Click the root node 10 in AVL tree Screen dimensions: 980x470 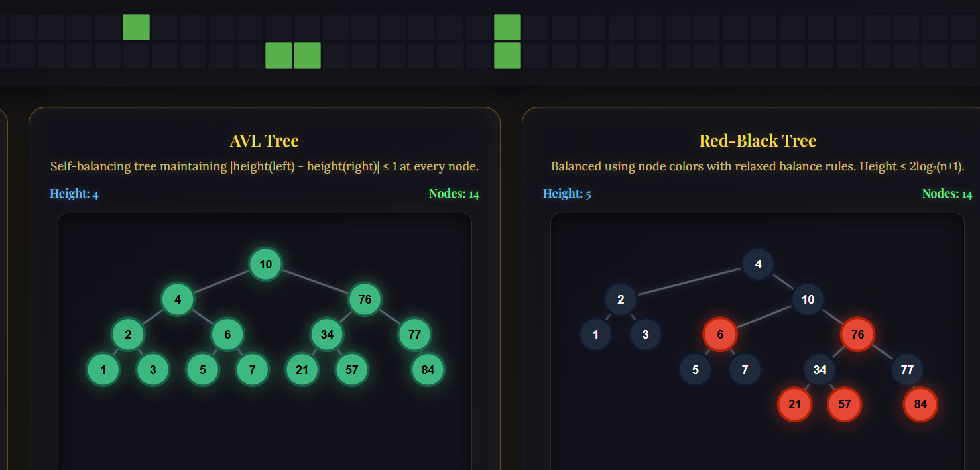pyautogui.click(x=265, y=263)
